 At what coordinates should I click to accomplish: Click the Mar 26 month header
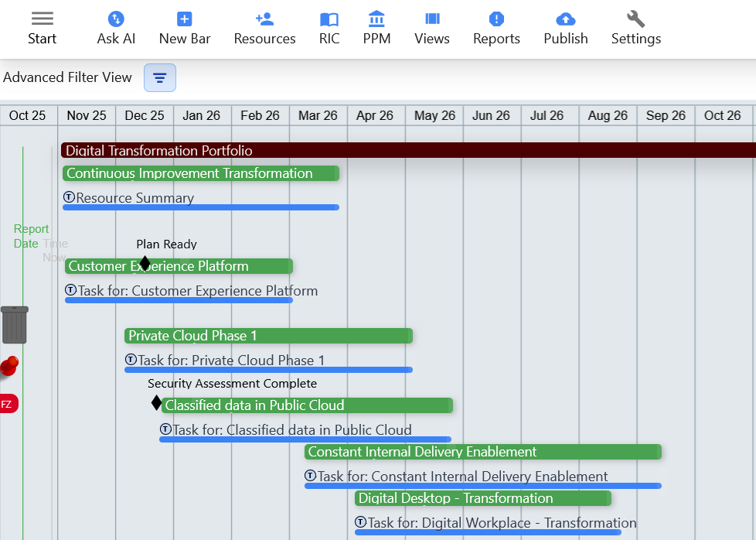[x=318, y=115]
